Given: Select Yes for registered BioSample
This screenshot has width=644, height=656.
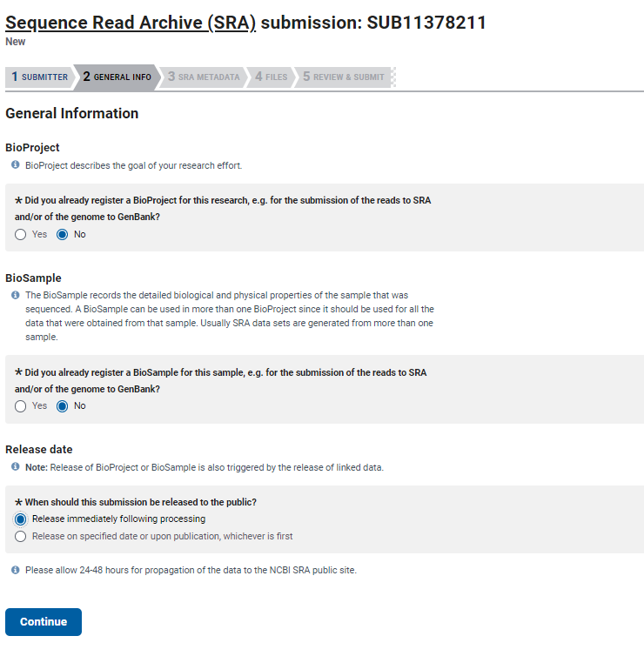Looking at the screenshot, I should tap(21, 406).
